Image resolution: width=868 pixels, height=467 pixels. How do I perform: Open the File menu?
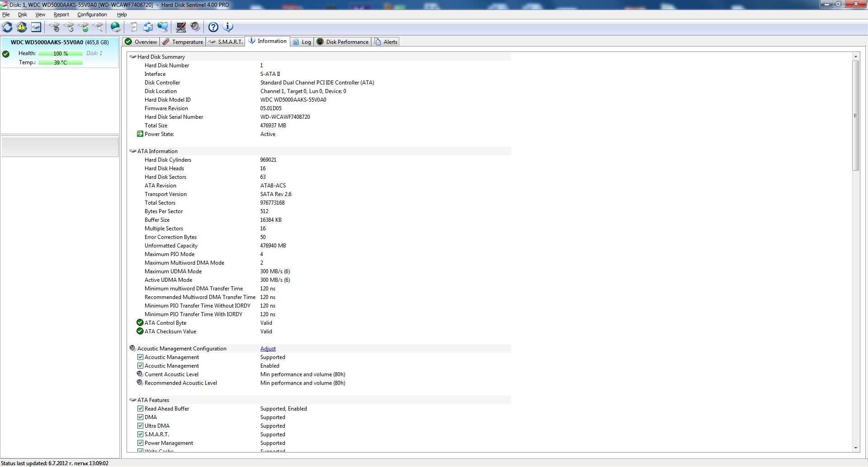click(6, 14)
